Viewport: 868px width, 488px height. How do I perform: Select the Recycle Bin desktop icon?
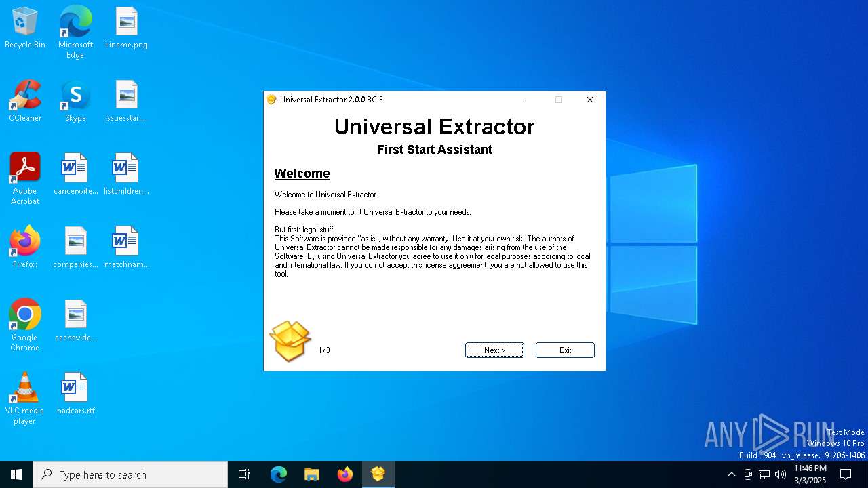point(25,28)
